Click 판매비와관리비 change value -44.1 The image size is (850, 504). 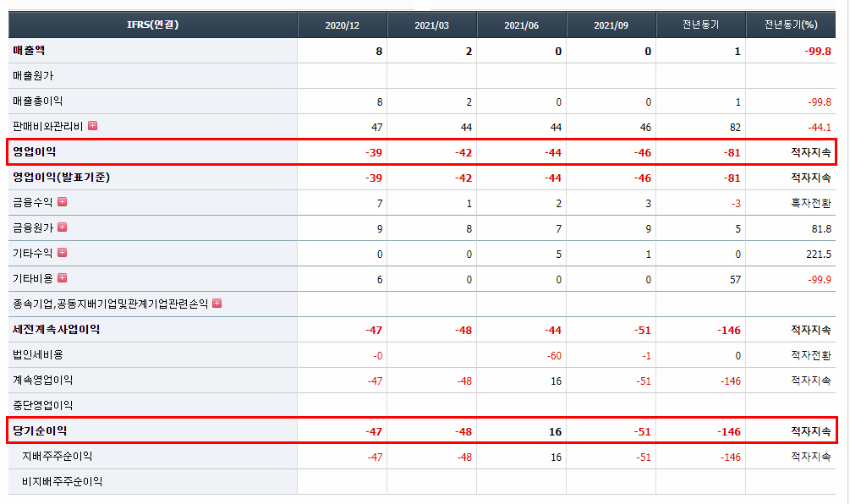click(x=820, y=128)
